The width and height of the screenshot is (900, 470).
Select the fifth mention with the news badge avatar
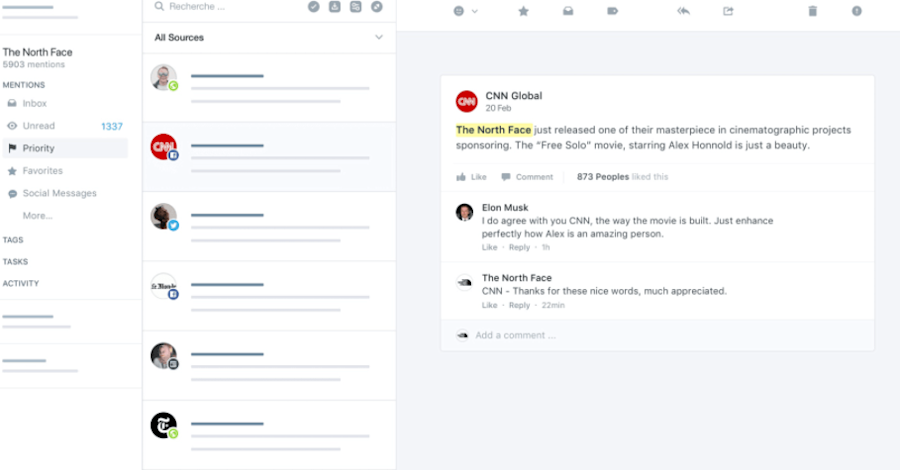tap(269, 365)
